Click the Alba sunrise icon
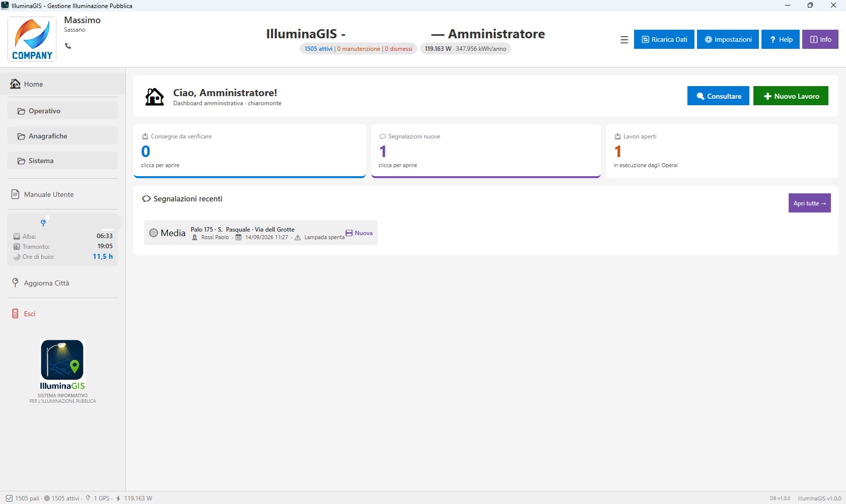Screen dimensions: 846x504 17,237
